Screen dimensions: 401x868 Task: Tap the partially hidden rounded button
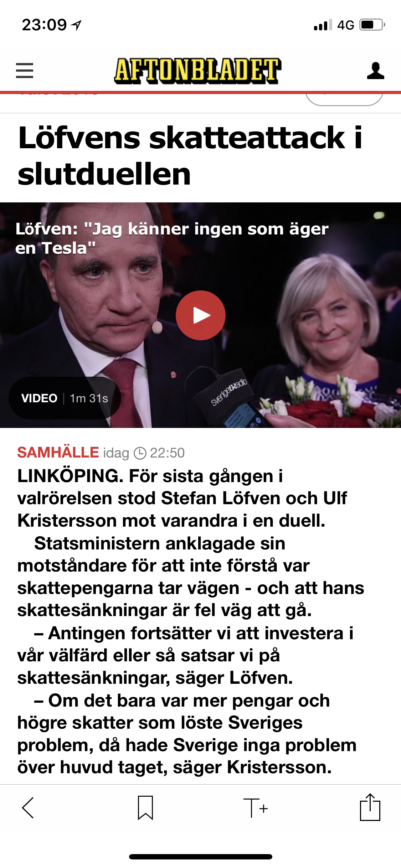(344, 99)
